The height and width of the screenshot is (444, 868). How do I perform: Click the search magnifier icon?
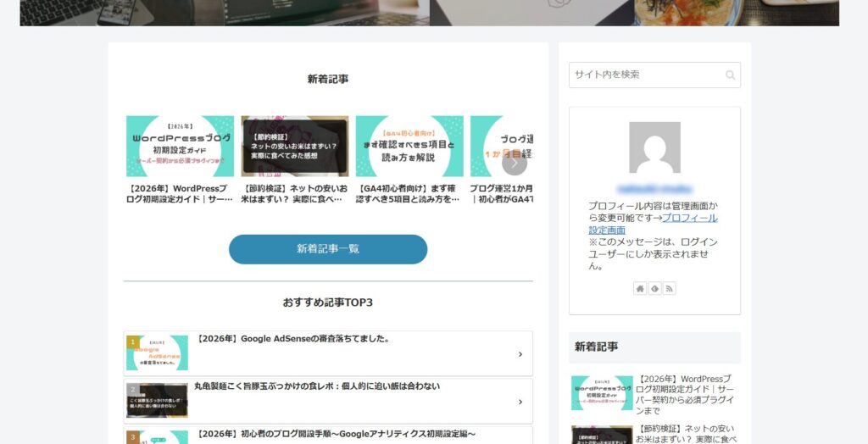click(x=730, y=75)
